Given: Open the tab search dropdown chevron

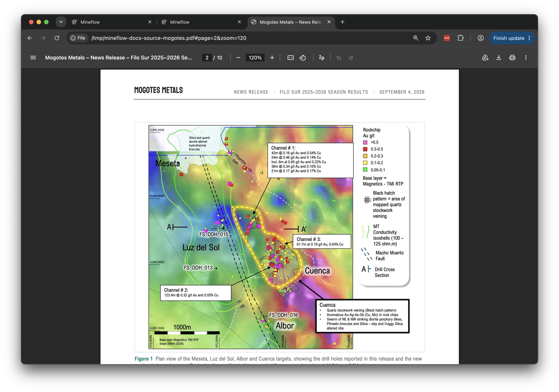Looking at the screenshot, I should [61, 22].
